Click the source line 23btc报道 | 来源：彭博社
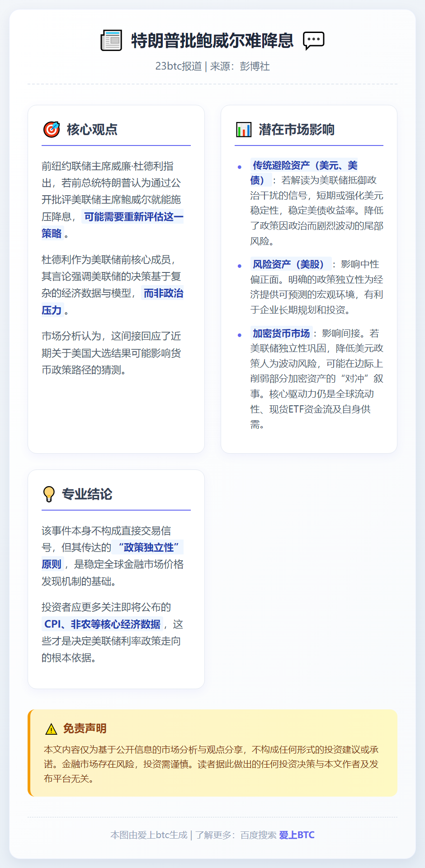 212,66
